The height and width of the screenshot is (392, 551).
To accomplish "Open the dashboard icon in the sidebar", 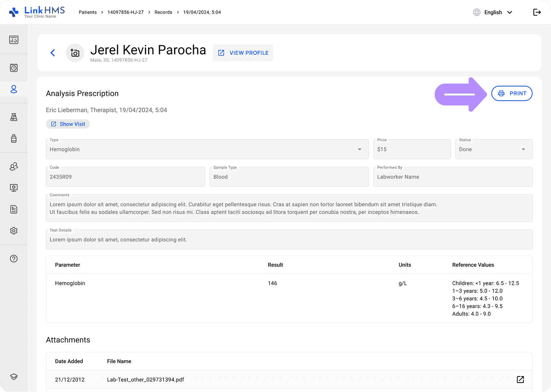I will [x=14, y=40].
